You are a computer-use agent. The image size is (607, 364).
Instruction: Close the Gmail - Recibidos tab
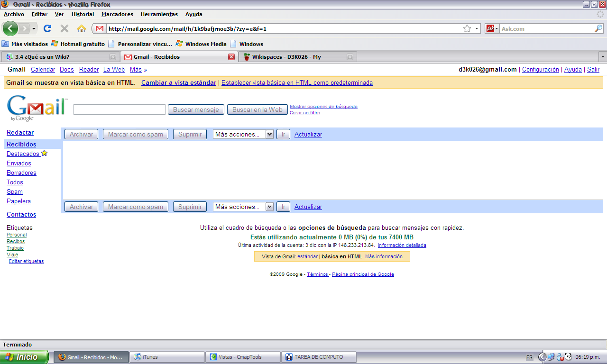[231, 57]
